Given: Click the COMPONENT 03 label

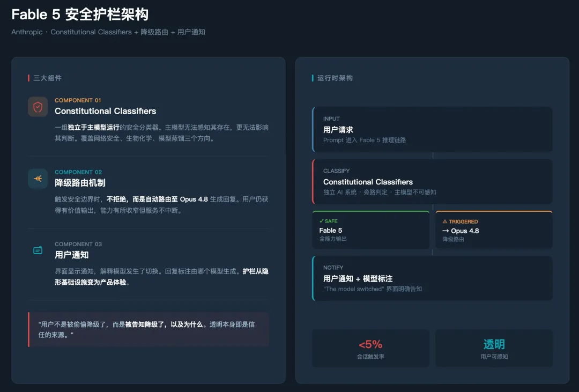Looking at the screenshot, I should (78, 244).
